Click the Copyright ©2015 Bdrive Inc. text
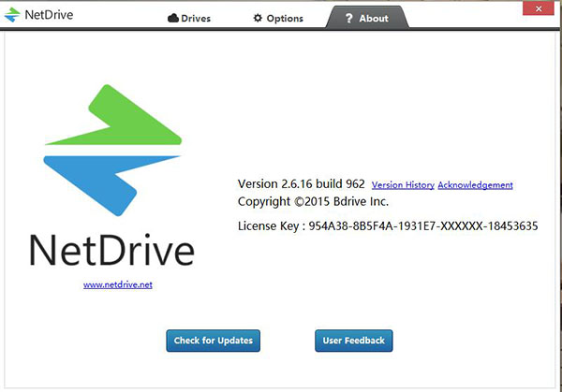Screen dimensions: 562x392 313,201
